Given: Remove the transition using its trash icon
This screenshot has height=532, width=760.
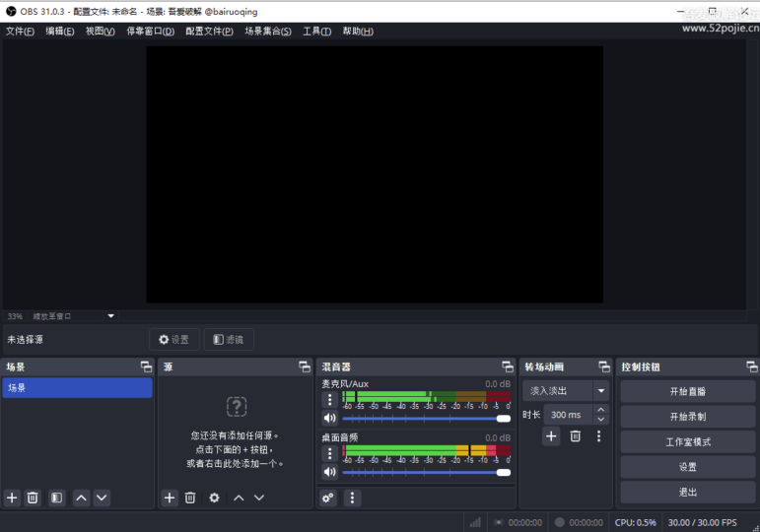Looking at the screenshot, I should click(x=576, y=436).
